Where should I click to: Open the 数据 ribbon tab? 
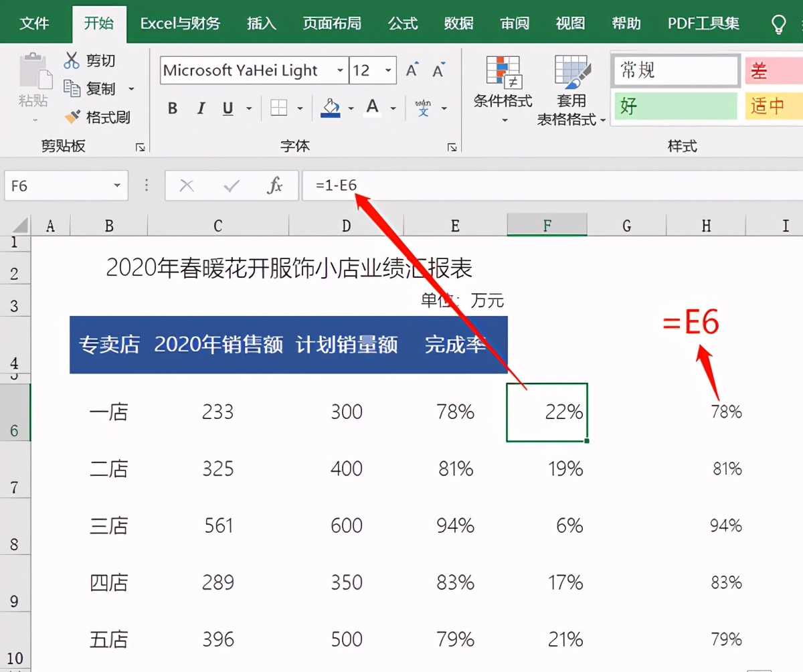(459, 23)
